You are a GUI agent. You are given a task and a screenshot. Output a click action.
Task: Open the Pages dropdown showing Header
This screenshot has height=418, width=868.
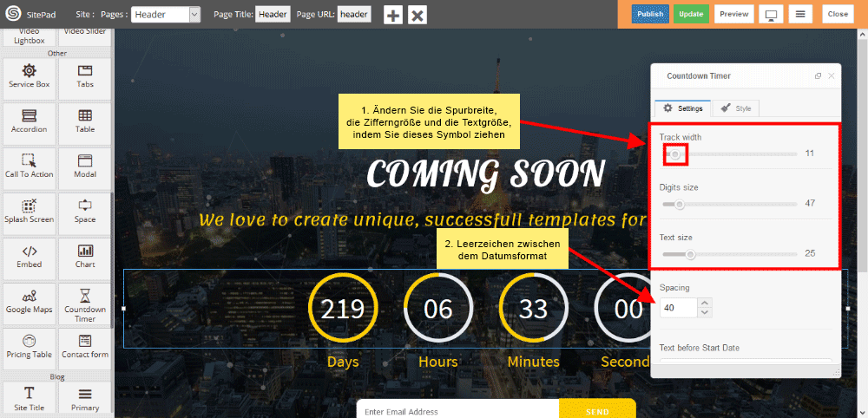tap(166, 15)
